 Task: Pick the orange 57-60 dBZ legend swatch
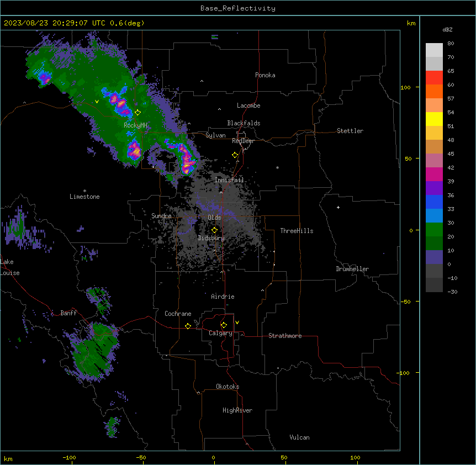click(434, 91)
